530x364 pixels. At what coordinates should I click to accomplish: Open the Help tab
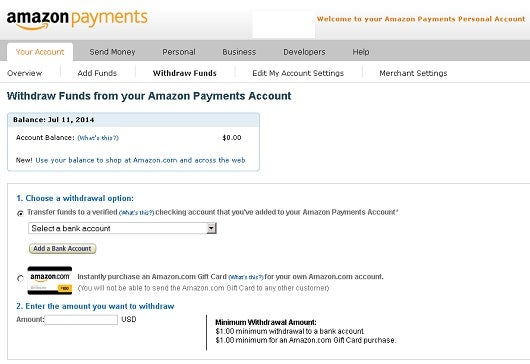pyautogui.click(x=361, y=52)
